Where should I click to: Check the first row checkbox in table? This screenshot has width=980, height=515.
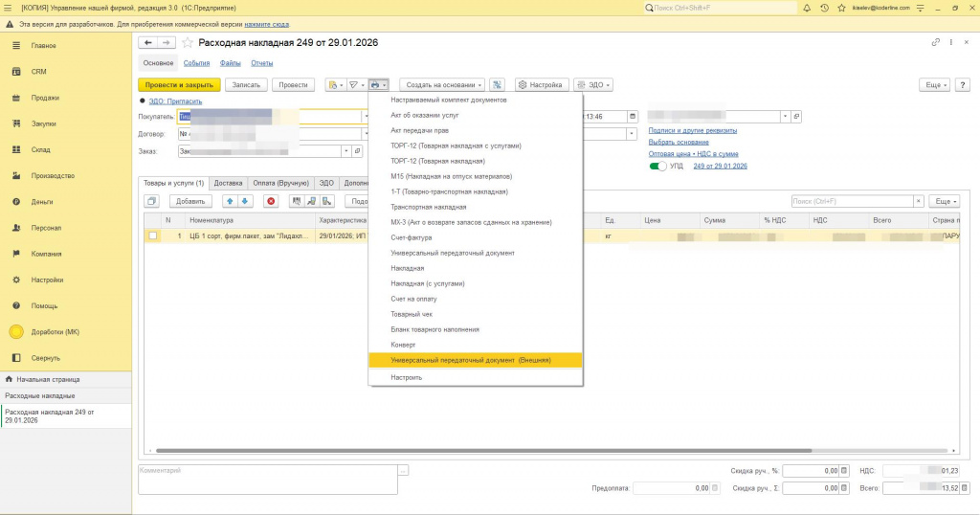tap(152, 235)
